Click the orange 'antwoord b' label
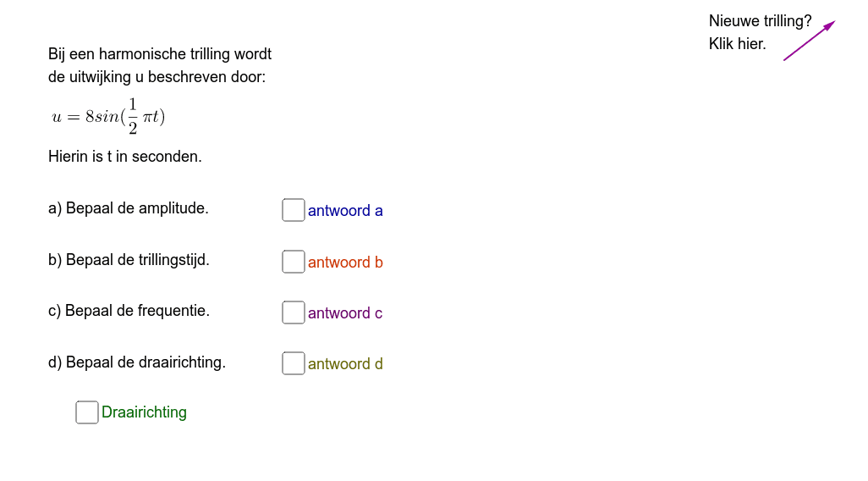 pos(345,263)
